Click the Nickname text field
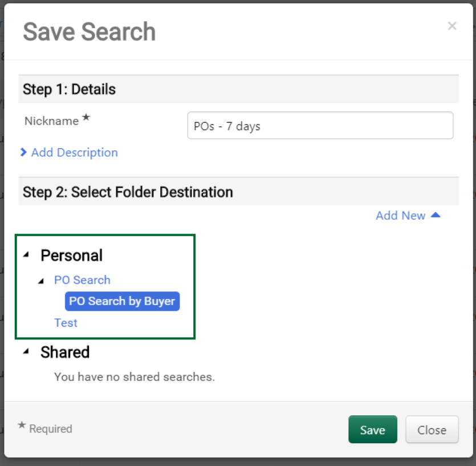 pyautogui.click(x=320, y=125)
